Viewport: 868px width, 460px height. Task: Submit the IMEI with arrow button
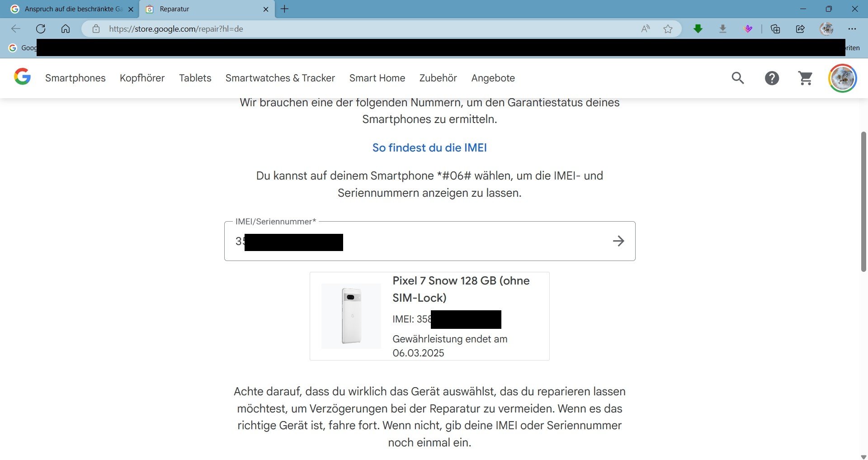click(618, 241)
